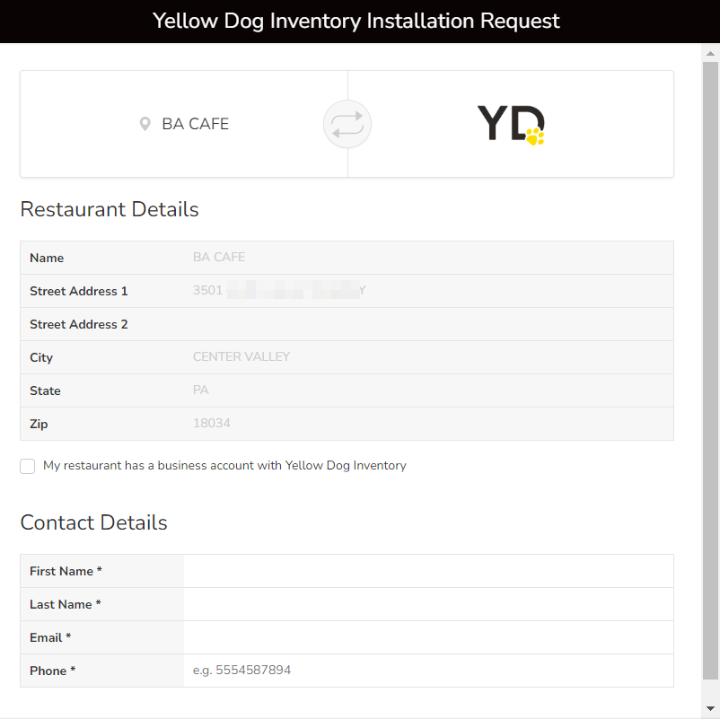Select the Street Address 1 field
This screenshot has height=728, width=720.
coord(427,291)
